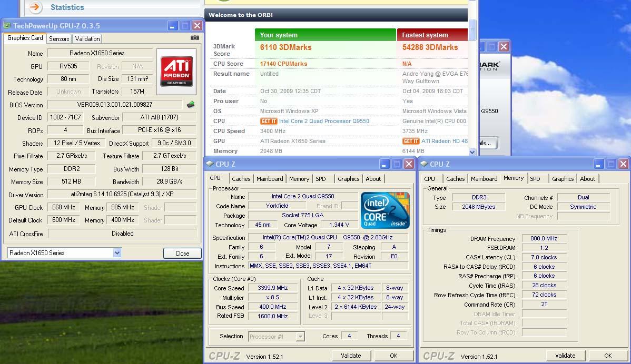Open the About tab in left CPU-Z
The width and height of the screenshot is (631, 364).
(x=373, y=179)
